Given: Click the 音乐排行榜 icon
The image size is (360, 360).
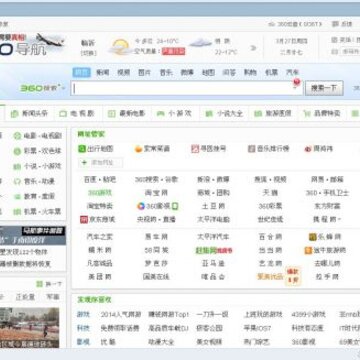Looking at the screenshot, I should (252, 149).
